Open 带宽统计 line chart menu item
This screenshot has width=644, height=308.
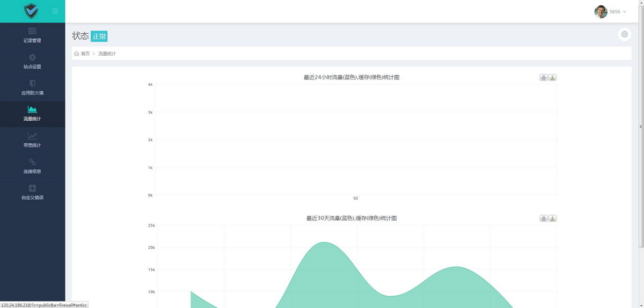click(32, 140)
